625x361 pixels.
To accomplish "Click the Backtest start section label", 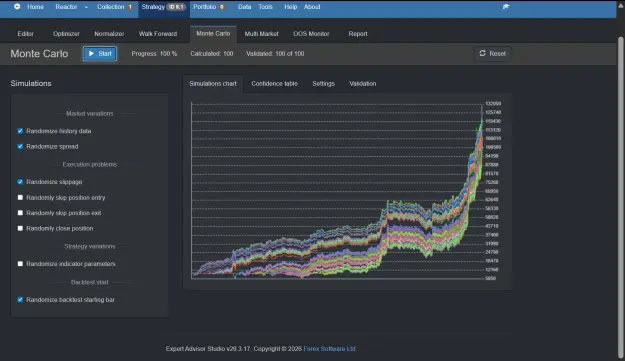I will pyautogui.click(x=90, y=283).
